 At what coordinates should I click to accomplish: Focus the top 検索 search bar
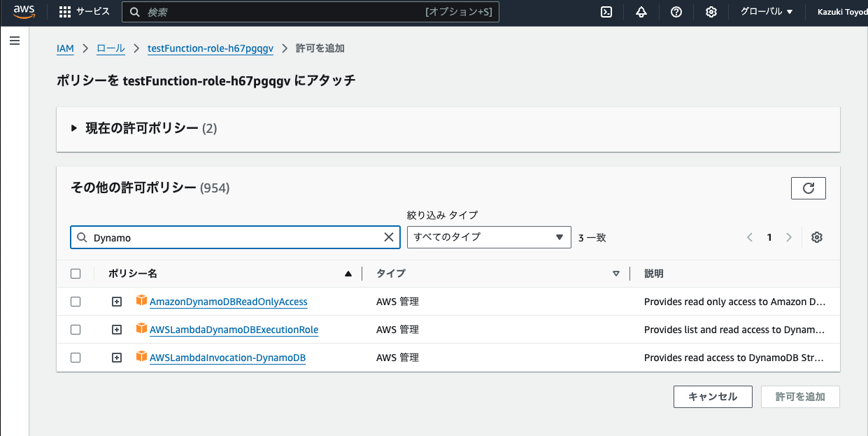311,12
